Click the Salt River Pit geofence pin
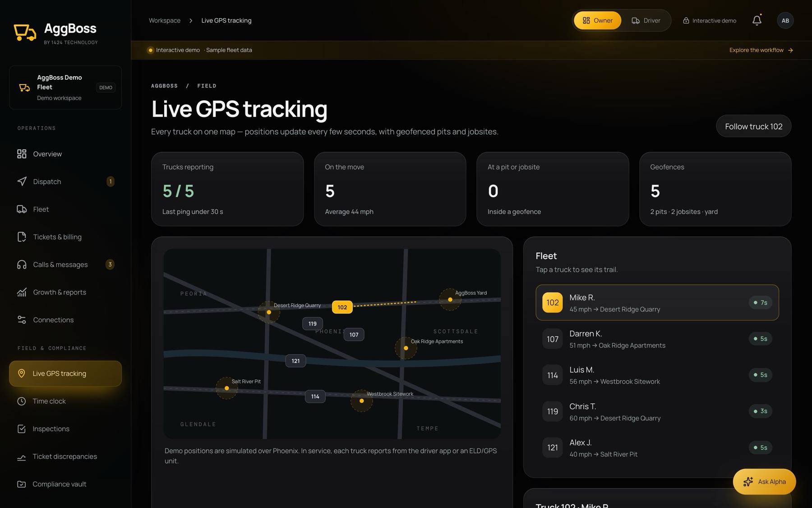This screenshot has height=508, width=812. pos(226,388)
